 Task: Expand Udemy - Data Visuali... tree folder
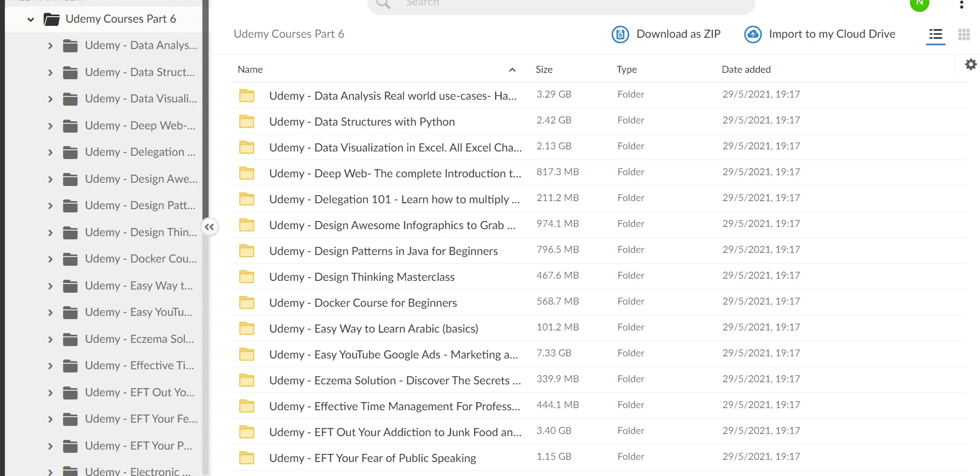coord(50,99)
